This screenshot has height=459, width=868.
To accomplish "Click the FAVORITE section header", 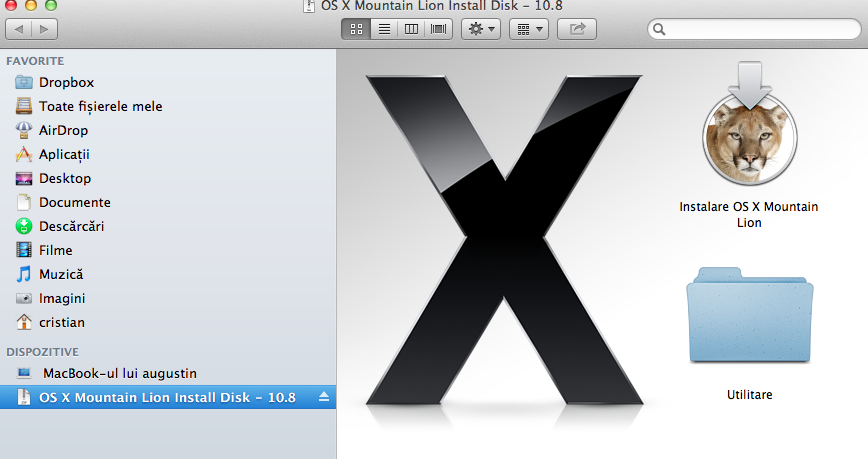I will pyautogui.click(x=35, y=61).
